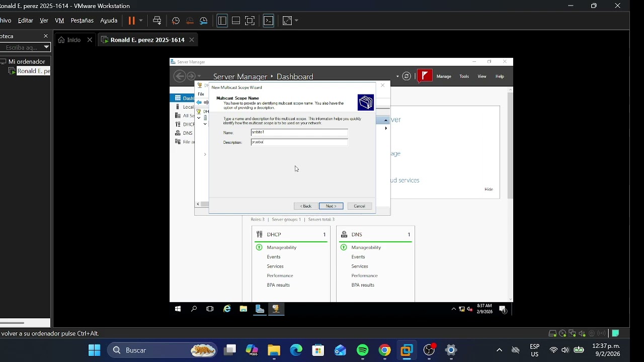Viewport: 644px width, 362px height.
Task: Open the snapshot manager wrench-clock icon
Action: point(204,21)
